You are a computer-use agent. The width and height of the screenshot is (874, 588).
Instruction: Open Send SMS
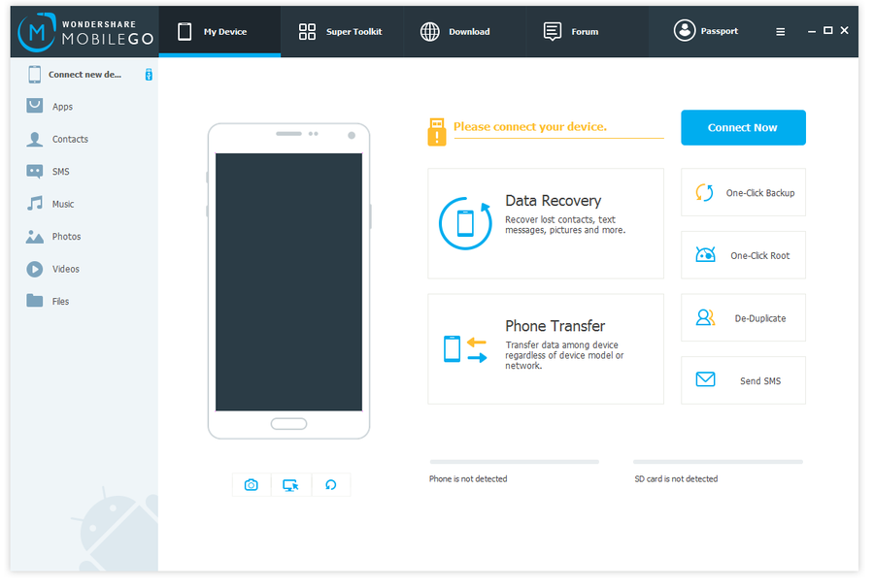click(x=742, y=379)
